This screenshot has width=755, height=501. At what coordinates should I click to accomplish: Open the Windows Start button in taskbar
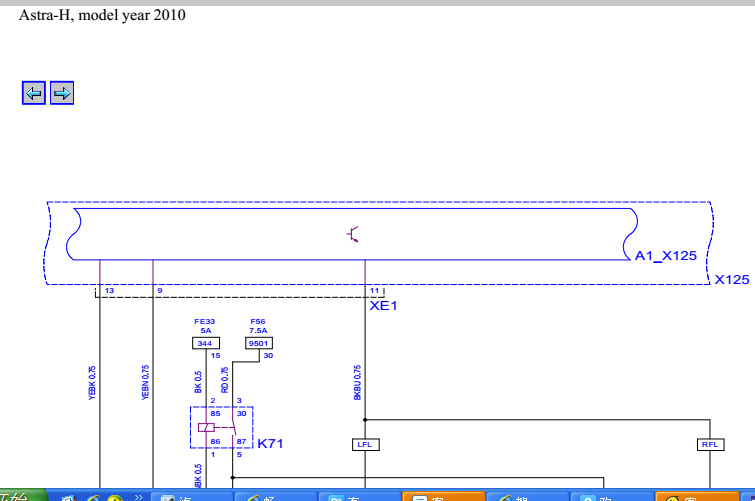point(23,496)
